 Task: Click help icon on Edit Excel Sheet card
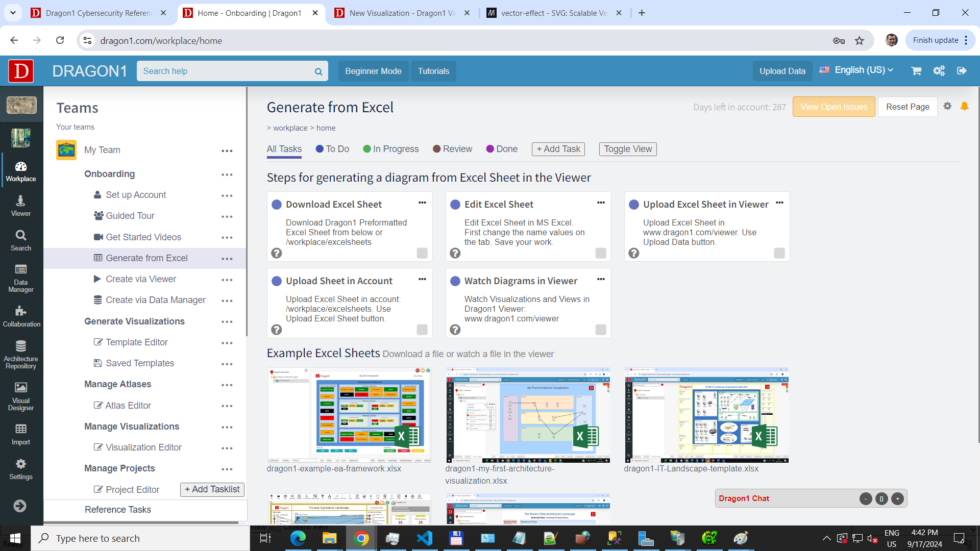[455, 253]
